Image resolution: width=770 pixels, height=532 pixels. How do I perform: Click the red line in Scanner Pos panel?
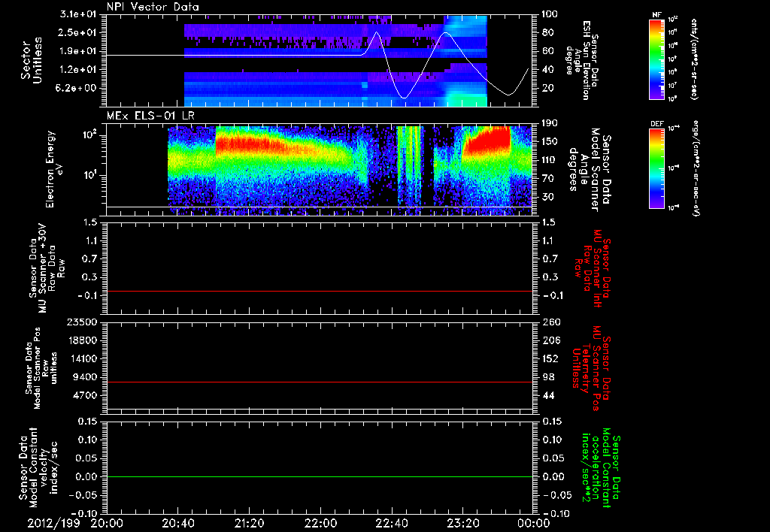coord(319,382)
